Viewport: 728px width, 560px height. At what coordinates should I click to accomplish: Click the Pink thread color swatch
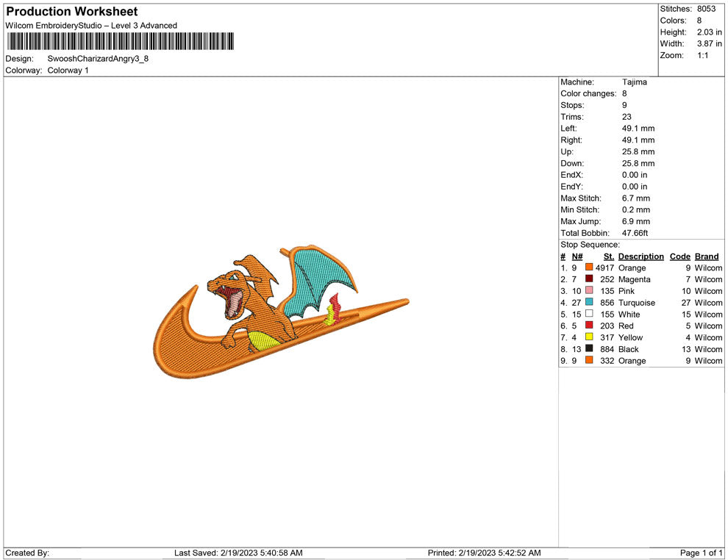pyautogui.click(x=589, y=291)
